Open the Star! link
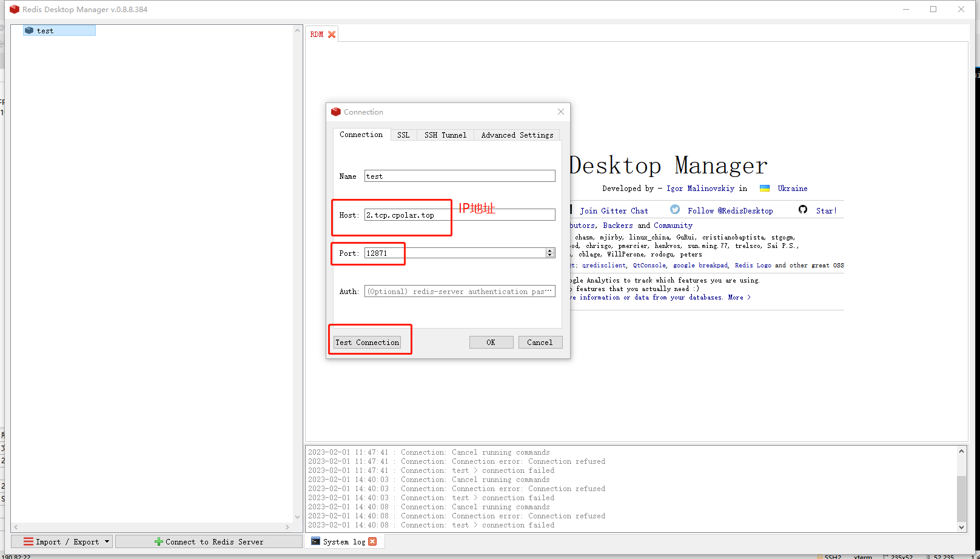 point(826,211)
